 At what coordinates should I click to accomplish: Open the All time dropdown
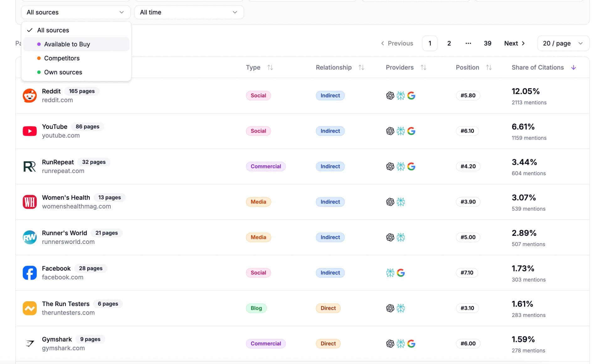(x=189, y=12)
